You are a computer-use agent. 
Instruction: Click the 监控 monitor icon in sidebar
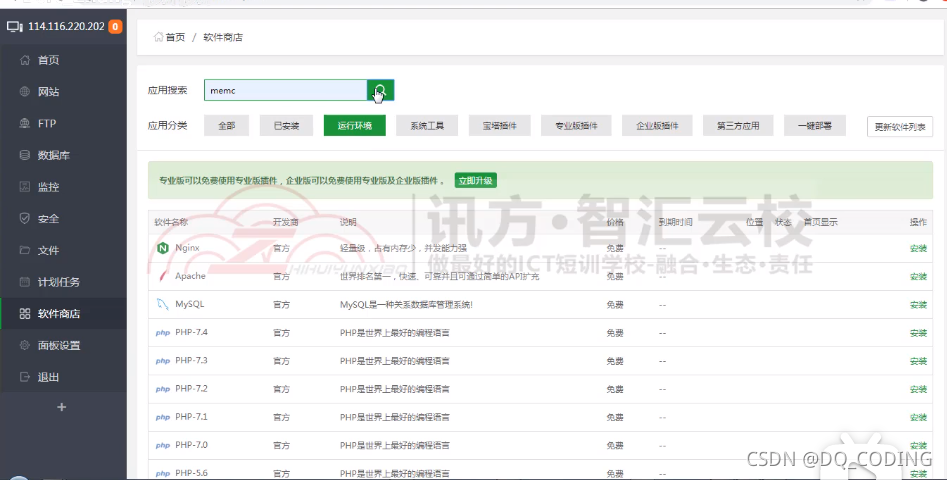[25, 187]
